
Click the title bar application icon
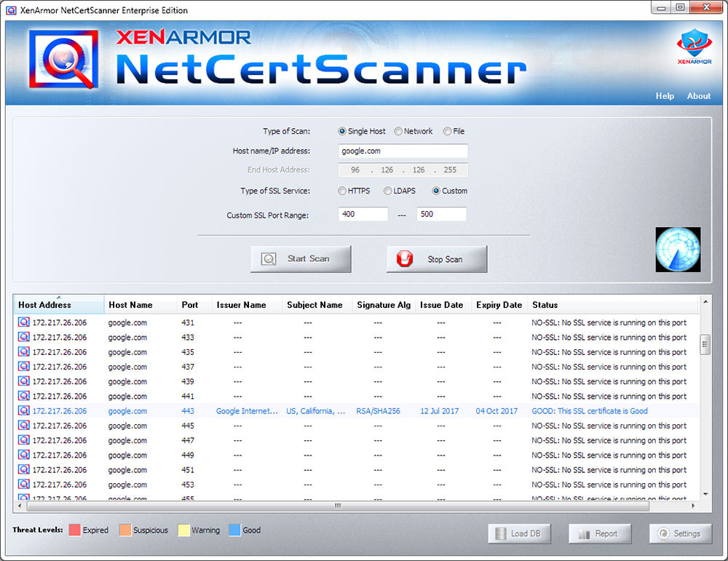(11, 10)
